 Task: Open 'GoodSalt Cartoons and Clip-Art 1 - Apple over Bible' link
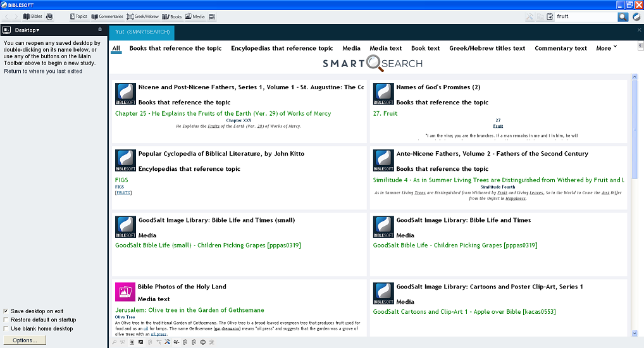click(464, 312)
